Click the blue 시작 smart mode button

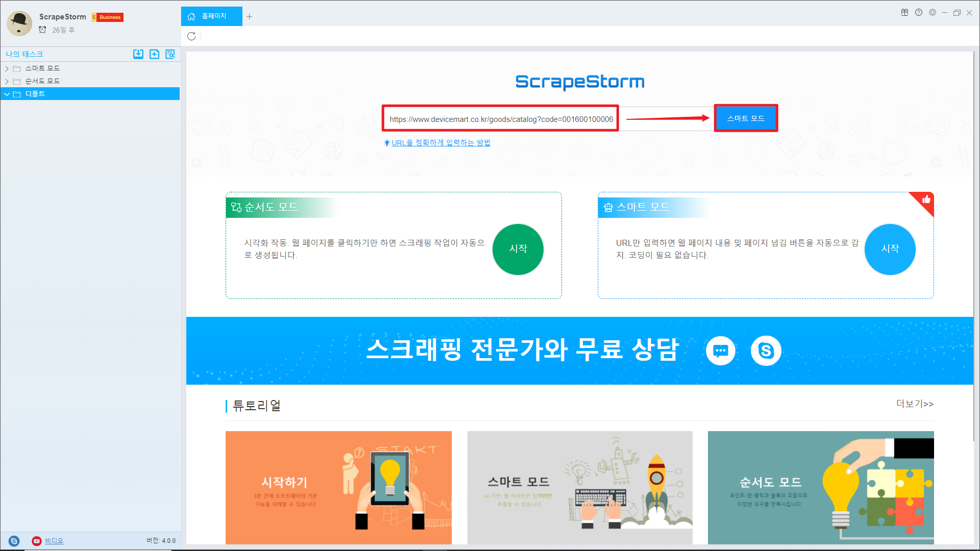(x=890, y=249)
